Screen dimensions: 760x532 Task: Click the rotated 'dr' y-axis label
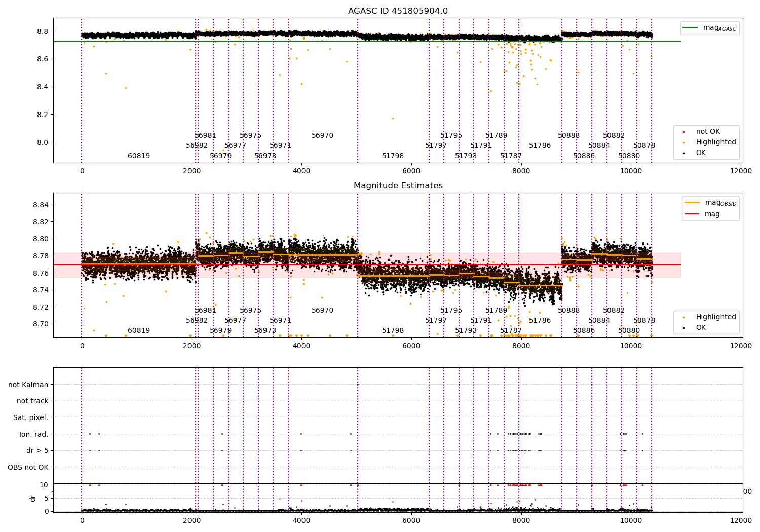[33, 498]
